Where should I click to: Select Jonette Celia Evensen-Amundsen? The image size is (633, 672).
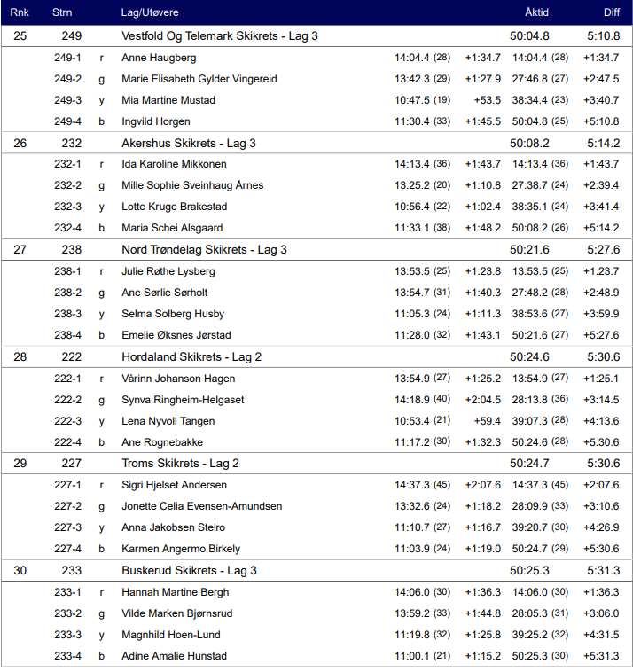(x=201, y=506)
